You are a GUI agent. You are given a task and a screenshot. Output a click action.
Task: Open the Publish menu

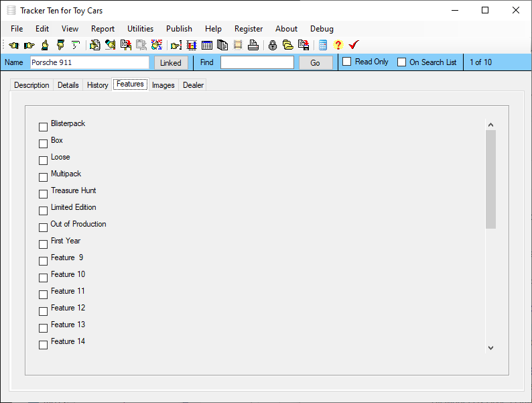point(179,29)
